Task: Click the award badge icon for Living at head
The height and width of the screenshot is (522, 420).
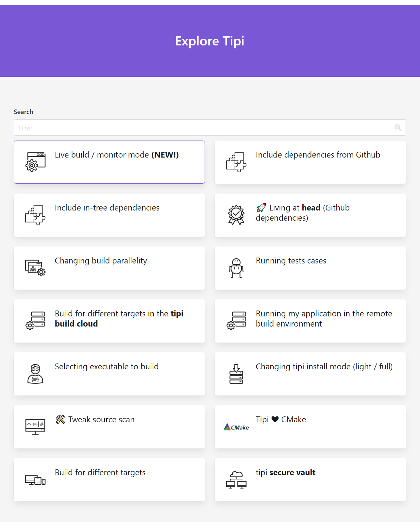Action: 236,215
